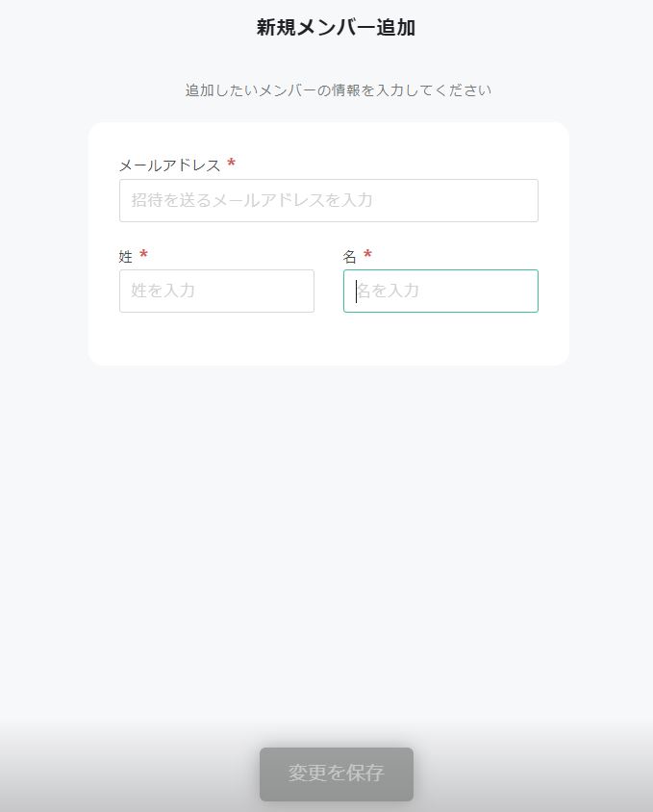653x812 pixels.
Task: Click the 姓を入力 placeholder text
Action: [163, 291]
